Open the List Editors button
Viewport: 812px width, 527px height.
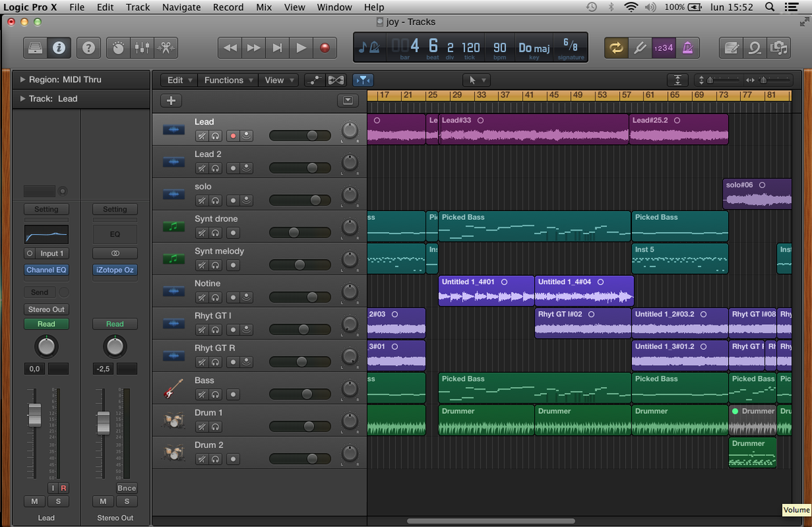pos(731,48)
